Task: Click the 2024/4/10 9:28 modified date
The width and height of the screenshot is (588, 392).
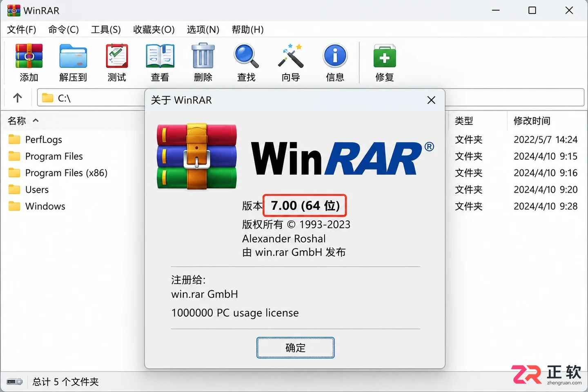Action: (546, 206)
